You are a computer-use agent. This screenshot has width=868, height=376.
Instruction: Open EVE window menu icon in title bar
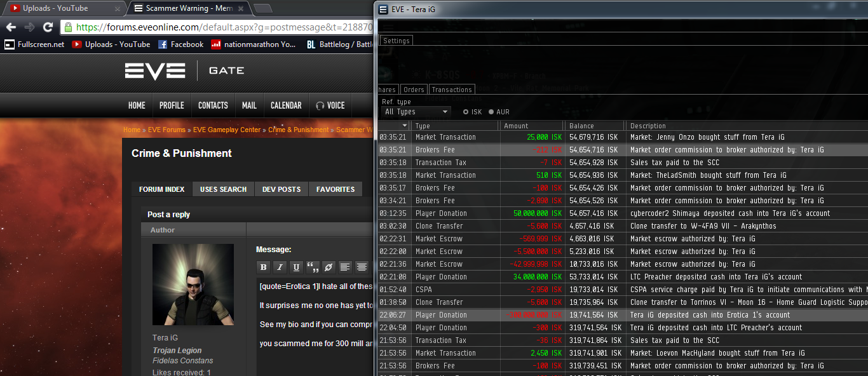[x=383, y=9]
